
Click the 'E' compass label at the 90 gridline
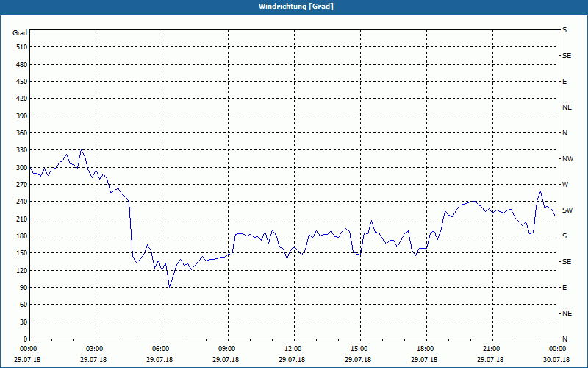point(564,288)
